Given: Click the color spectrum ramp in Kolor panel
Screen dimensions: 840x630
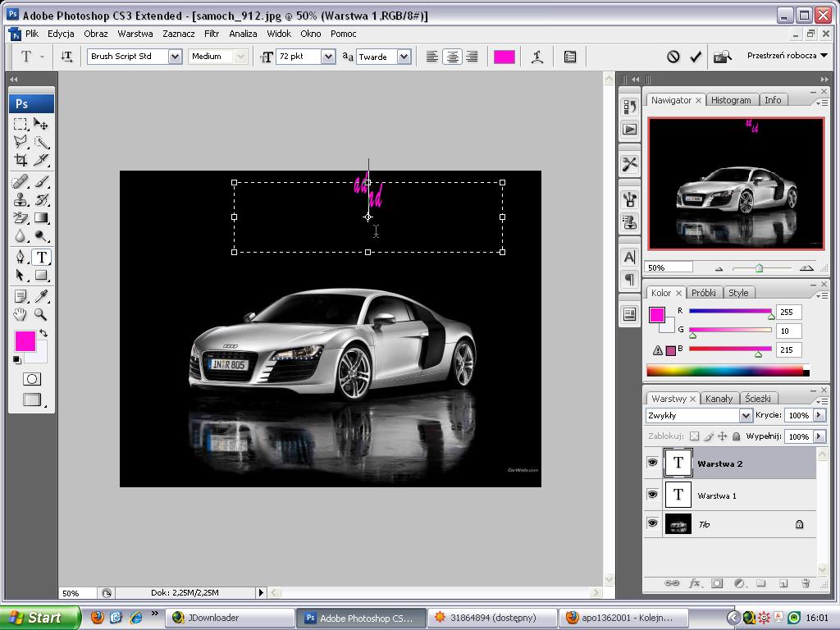Looking at the screenshot, I should click(x=728, y=371).
